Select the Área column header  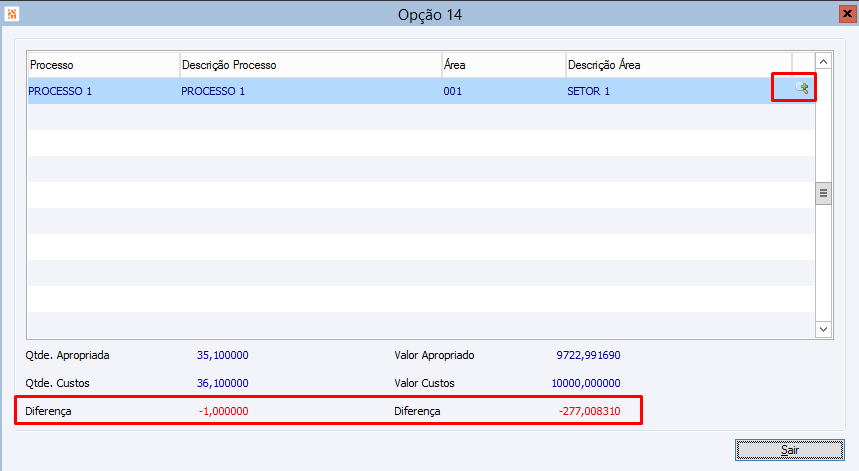502,65
